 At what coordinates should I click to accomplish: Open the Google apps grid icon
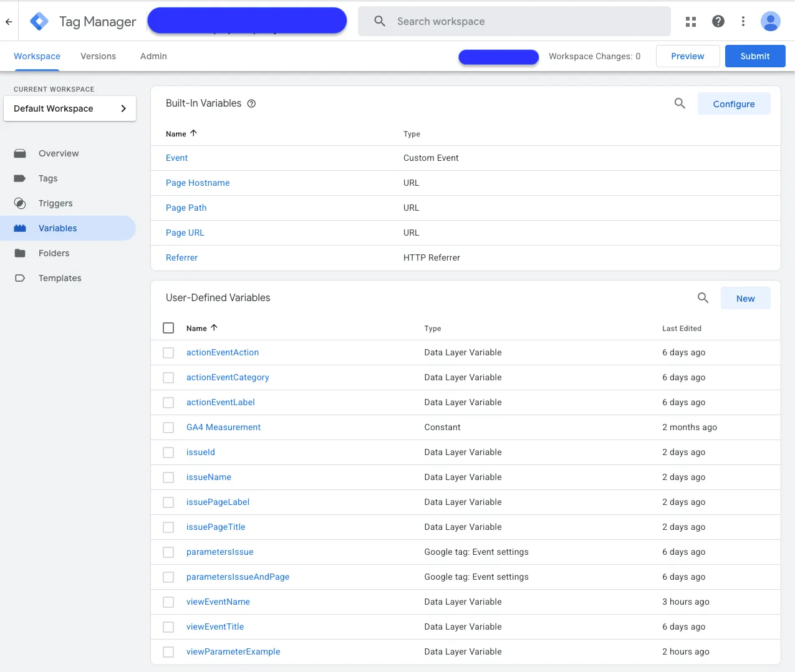click(691, 21)
